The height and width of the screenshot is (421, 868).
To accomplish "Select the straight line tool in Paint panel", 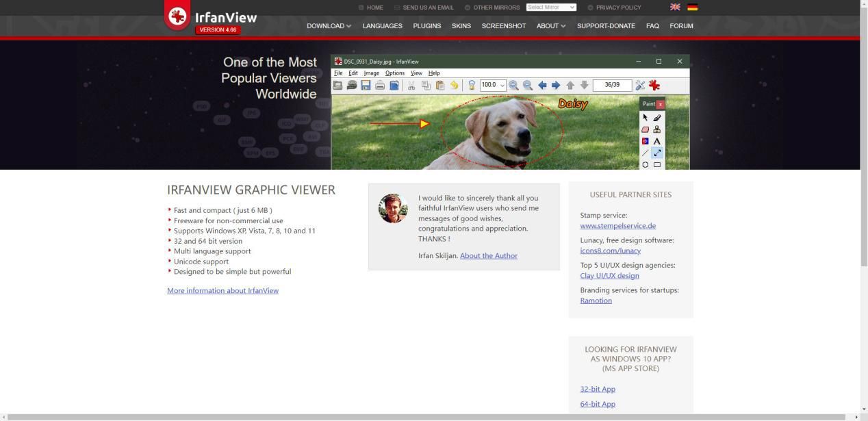I will tap(645, 153).
